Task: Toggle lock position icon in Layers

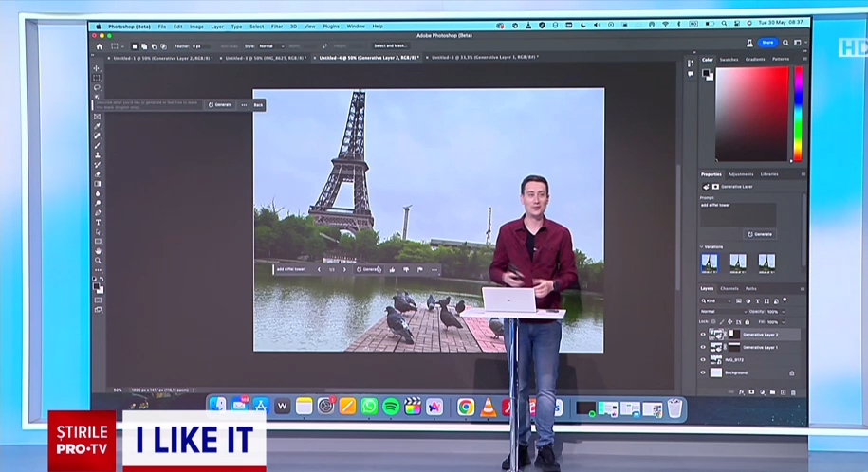Action: (x=730, y=321)
